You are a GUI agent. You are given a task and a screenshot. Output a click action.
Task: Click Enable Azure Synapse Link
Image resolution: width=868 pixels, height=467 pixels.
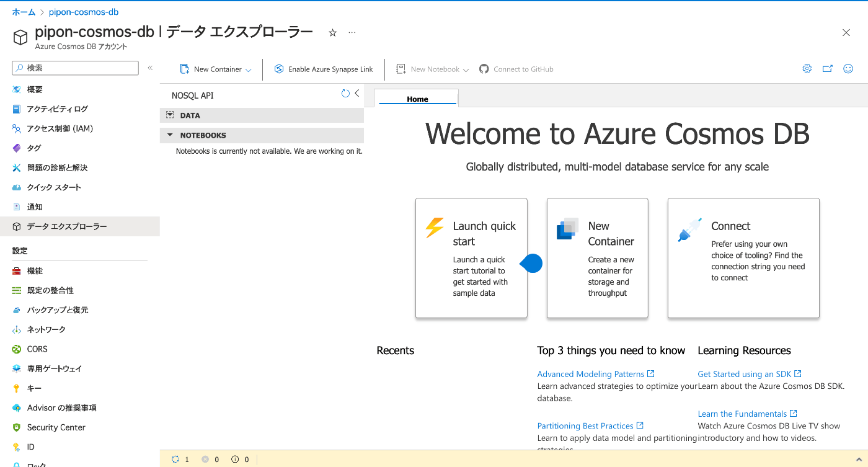pyautogui.click(x=324, y=69)
